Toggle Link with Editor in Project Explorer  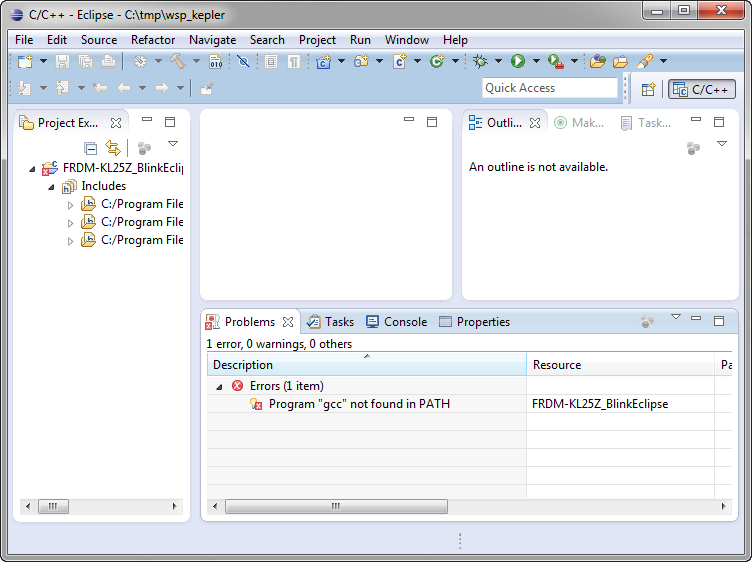(x=113, y=148)
